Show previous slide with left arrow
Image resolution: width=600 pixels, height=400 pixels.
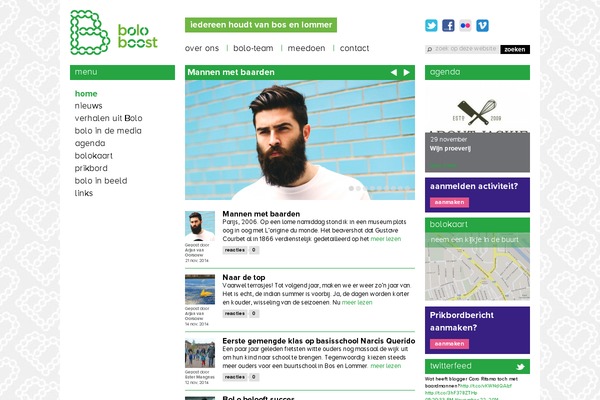pos(393,72)
